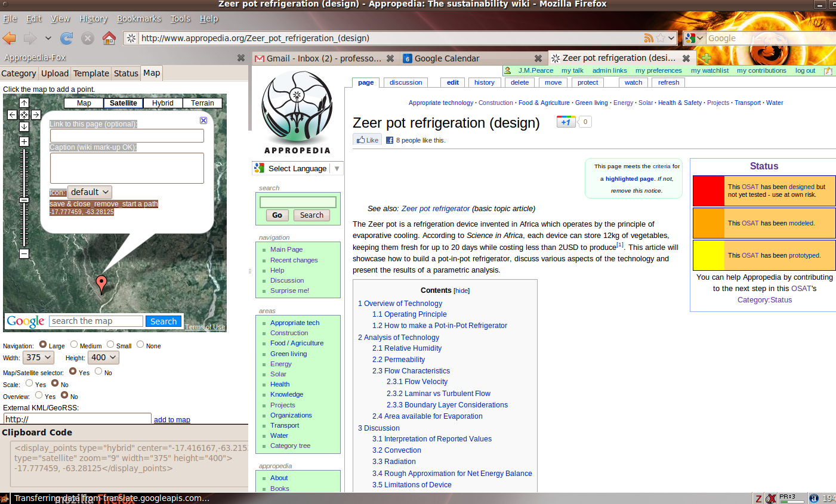Close the map info bubble
Viewport: 836px width, 504px height.
[x=203, y=120]
